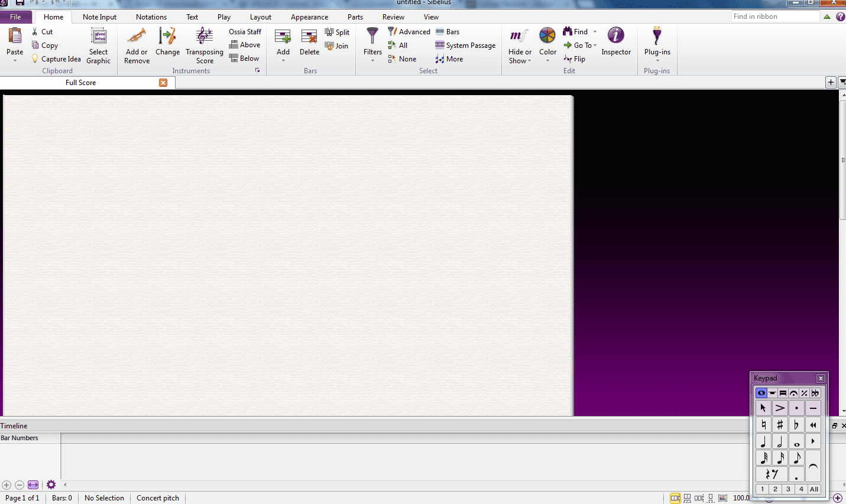Switch to Notations tab
This screenshot has height=504, width=846.
click(151, 17)
